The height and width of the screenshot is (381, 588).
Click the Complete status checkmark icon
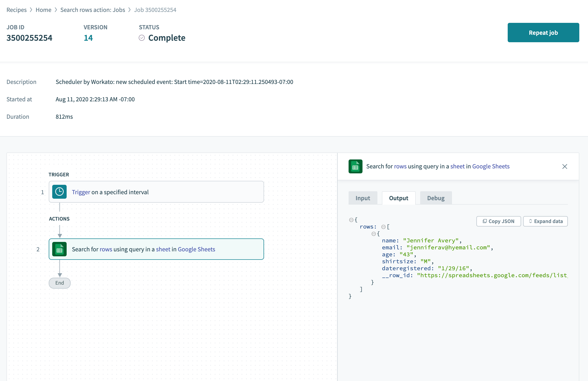tap(142, 38)
